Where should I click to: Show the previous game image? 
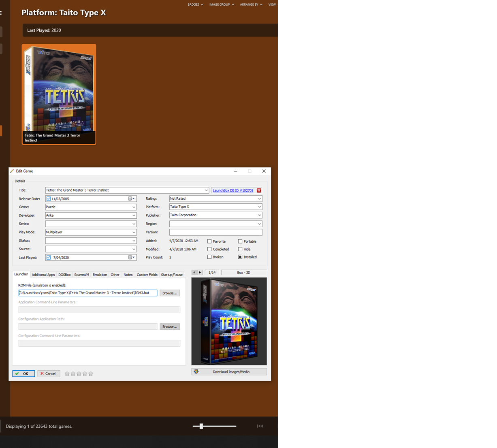[x=194, y=273]
